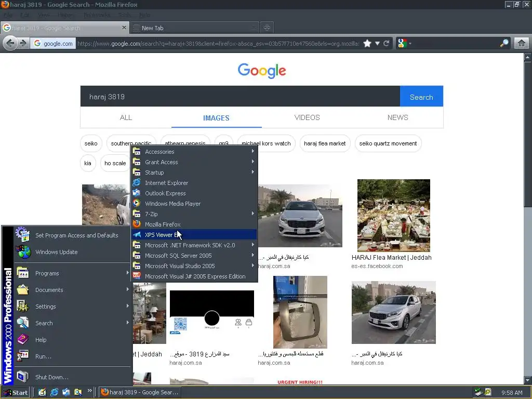
Task: Launch Mozilla Firefox from Programs menu
Action: pos(194,224)
